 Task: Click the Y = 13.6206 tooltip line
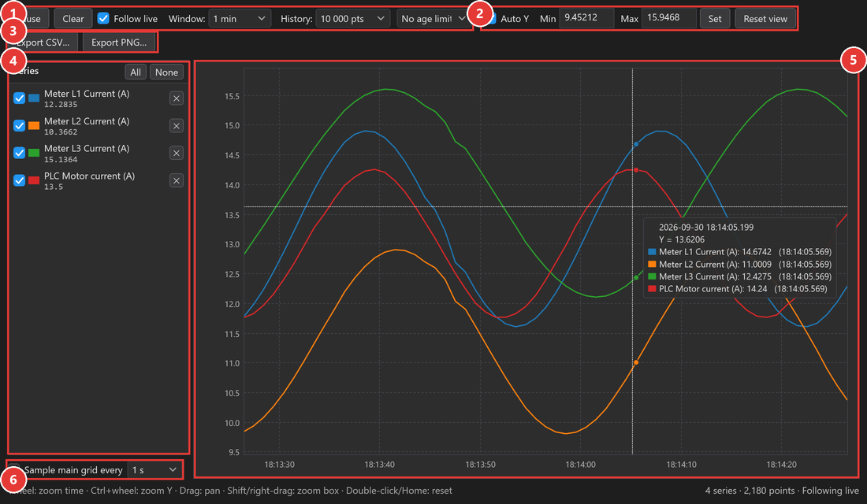[x=682, y=239]
